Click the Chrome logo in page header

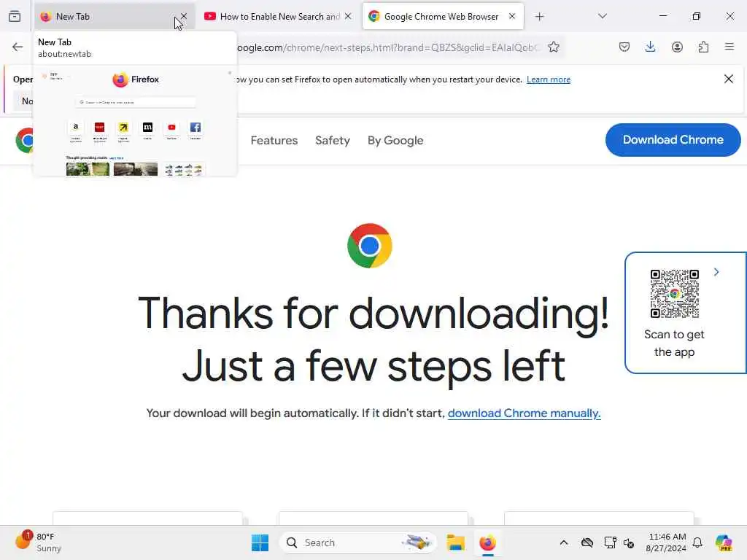(x=24, y=141)
